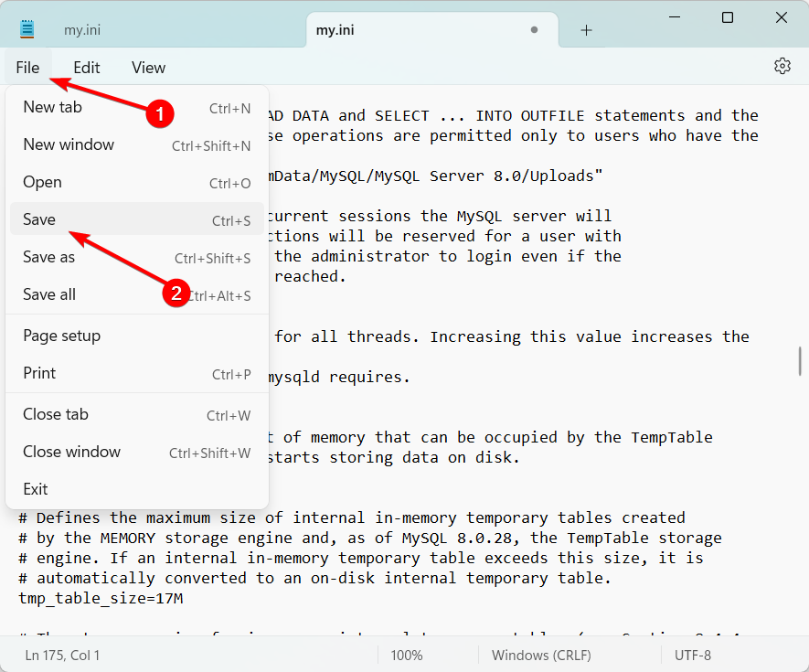Click line starting '# engine. If an internal'
This screenshot has width=809, height=672.
[x=361, y=558]
